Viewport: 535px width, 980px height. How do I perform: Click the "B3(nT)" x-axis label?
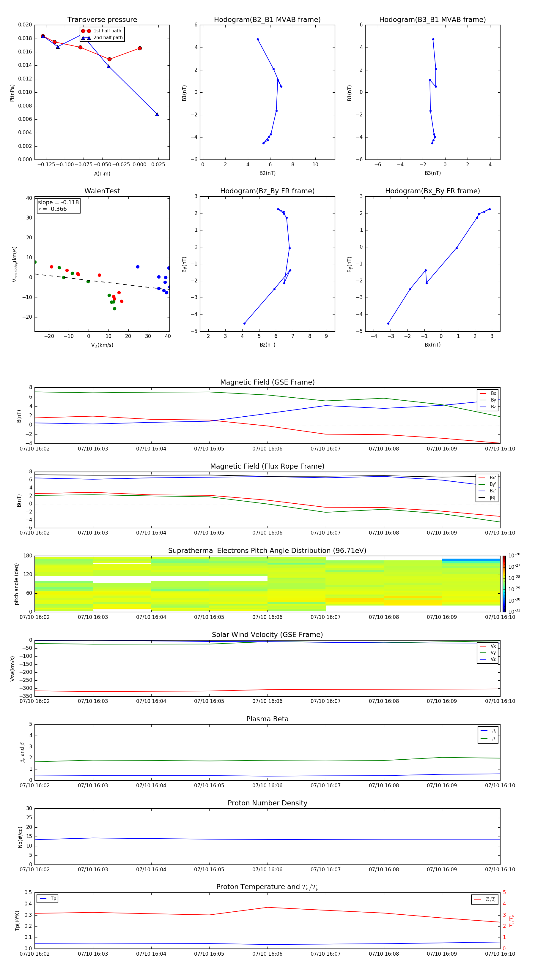[432, 173]
